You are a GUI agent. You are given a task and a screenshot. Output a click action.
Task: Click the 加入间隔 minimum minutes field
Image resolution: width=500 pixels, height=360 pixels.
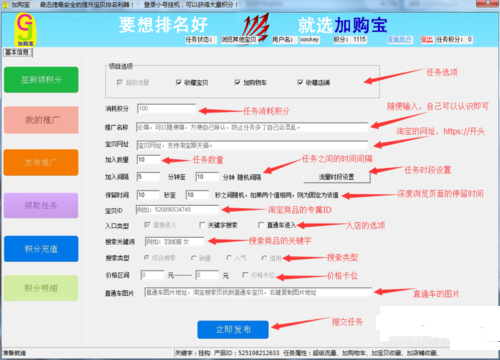tap(148, 177)
